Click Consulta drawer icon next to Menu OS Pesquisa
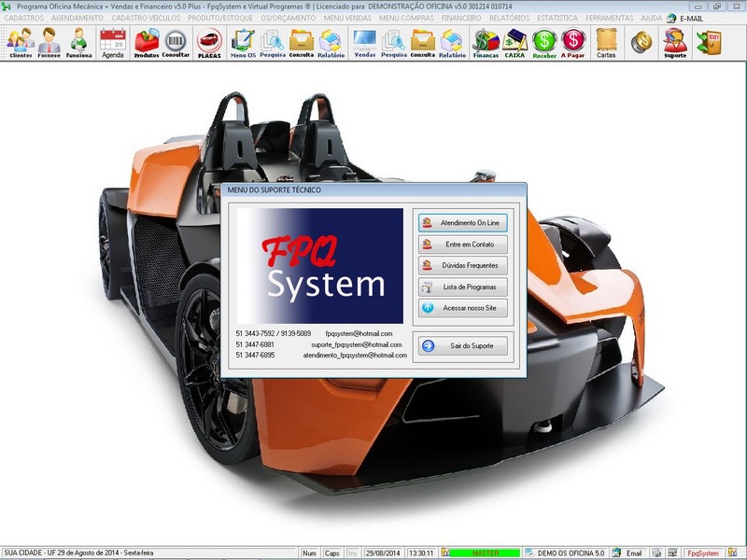747x560 pixels. point(301,43)
